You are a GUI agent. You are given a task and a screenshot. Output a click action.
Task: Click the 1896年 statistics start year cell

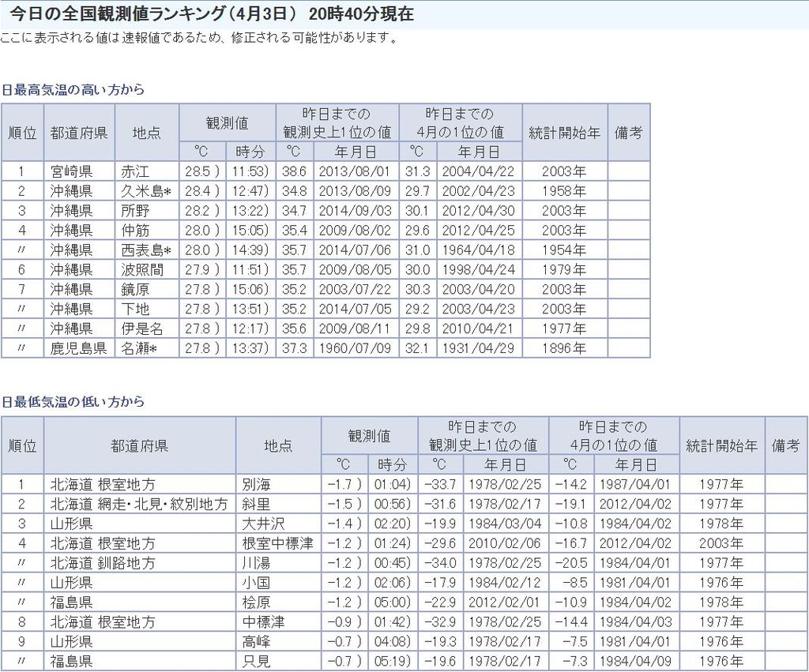(x=563, y=348)
